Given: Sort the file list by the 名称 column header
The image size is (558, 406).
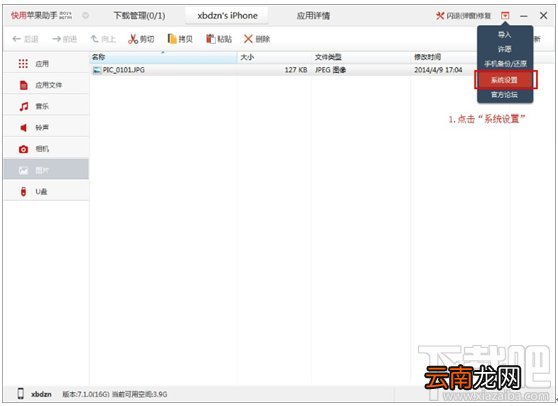Looking at the screenshot, I should (163, 57).
